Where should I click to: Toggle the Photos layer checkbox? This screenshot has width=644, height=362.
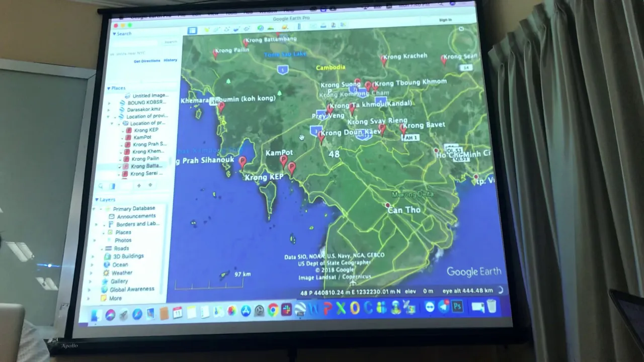tap(103, 240)
